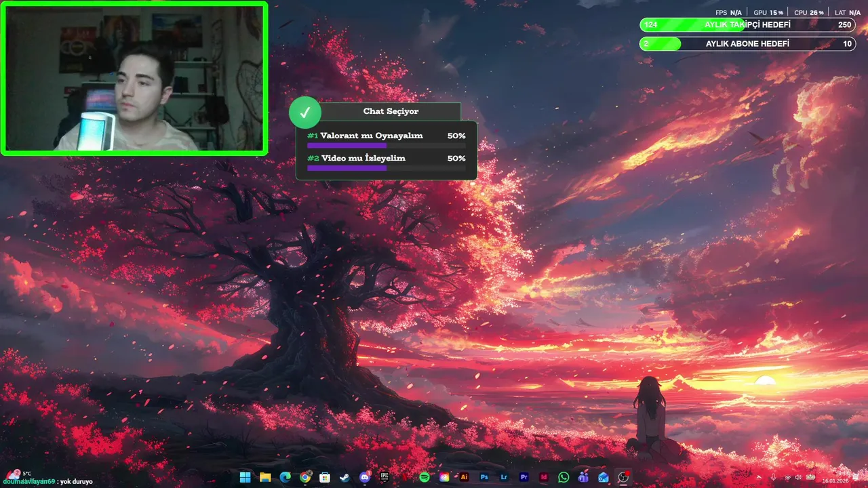Viewport: 868px width, 488px height.
Task: Click the LAT N/A stat
Action: (848, 13)
